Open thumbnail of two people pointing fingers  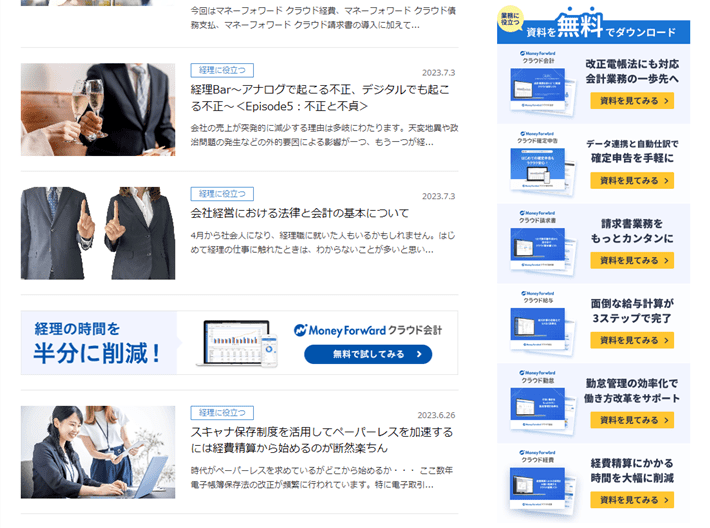(x=98, y=233)
